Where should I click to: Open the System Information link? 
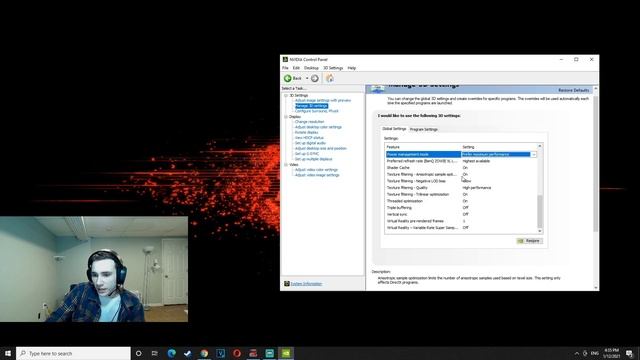(x=306, y=284)
